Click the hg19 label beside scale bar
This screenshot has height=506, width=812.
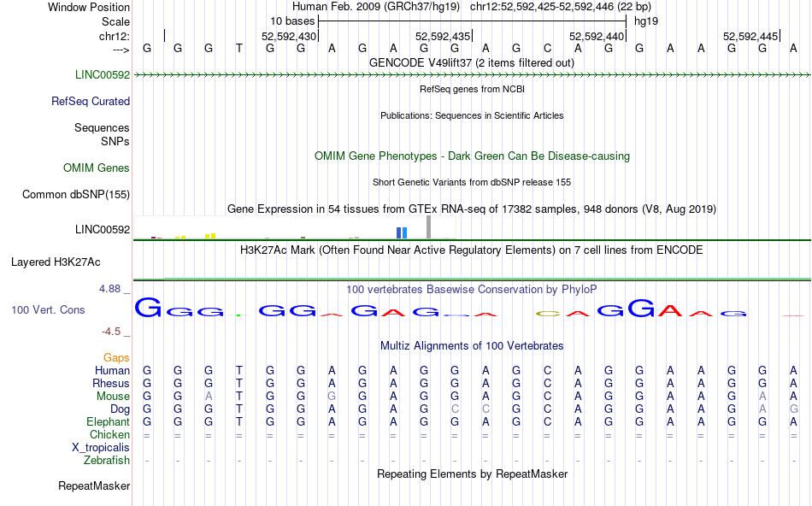(646, 21)
